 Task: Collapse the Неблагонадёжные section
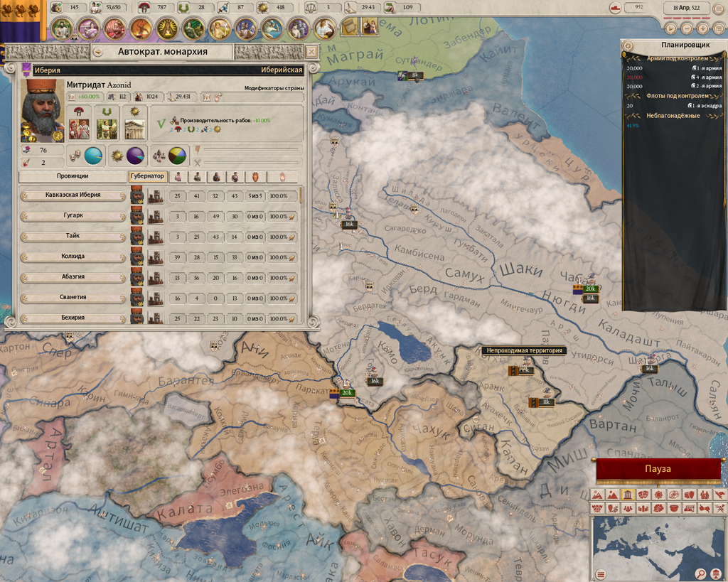coord(673,116)
